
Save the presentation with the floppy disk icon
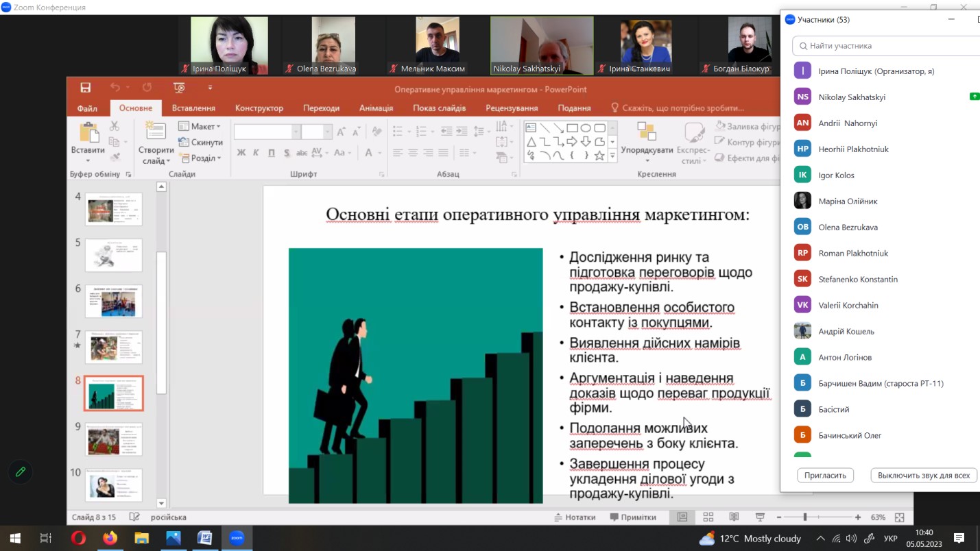pos(85,88)
